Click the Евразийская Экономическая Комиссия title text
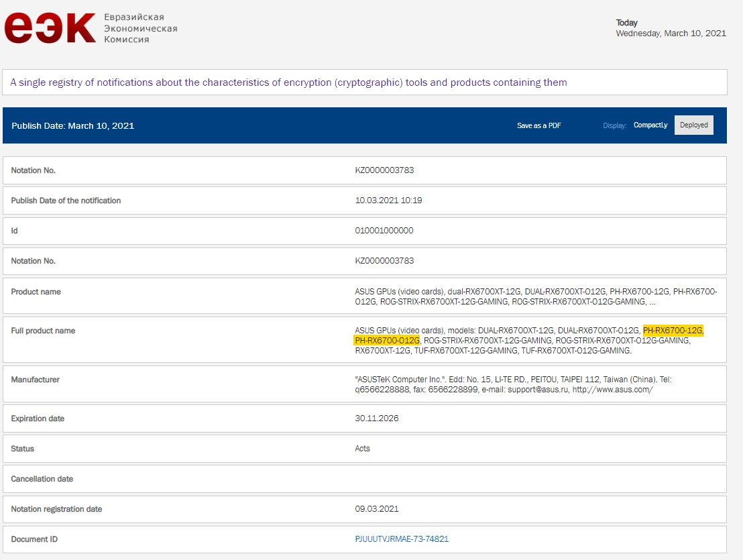 tap(141, 28)
